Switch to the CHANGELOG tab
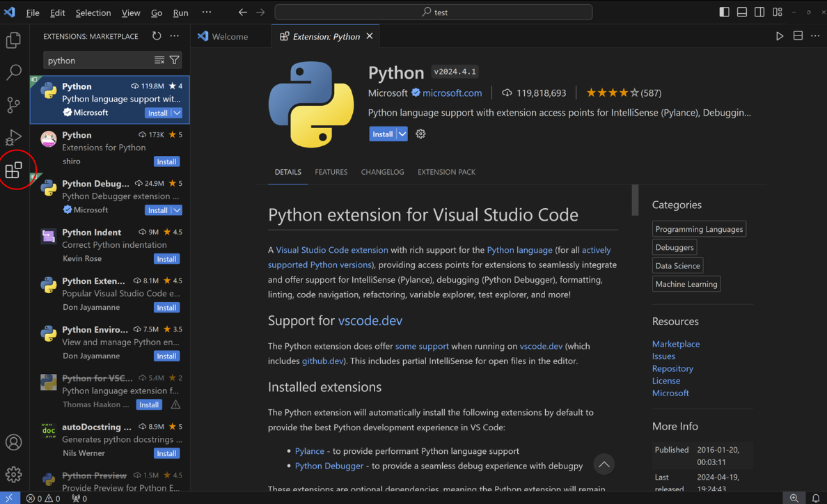 [x=382, y=172]
